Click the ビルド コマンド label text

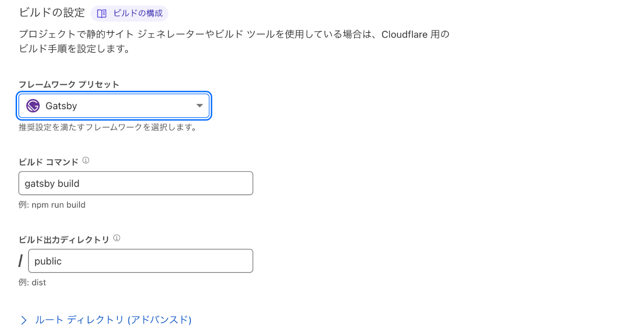(x=48, y=162)
